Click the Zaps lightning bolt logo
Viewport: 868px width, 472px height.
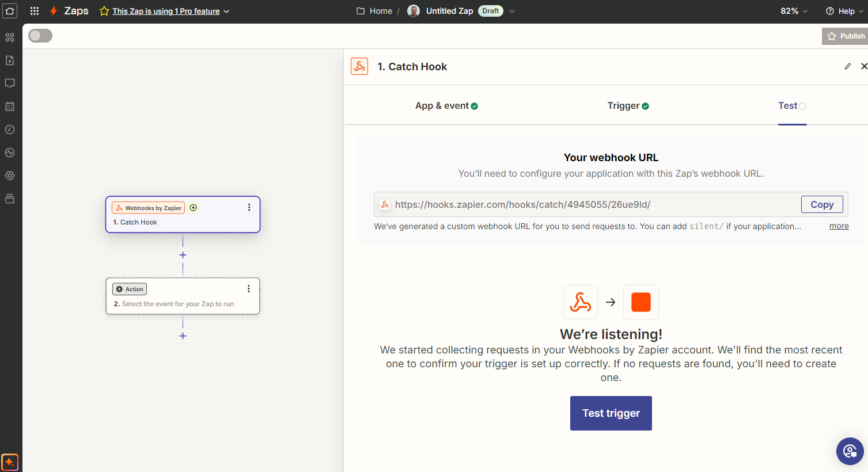pyautogui.click(x=54, y=11)
